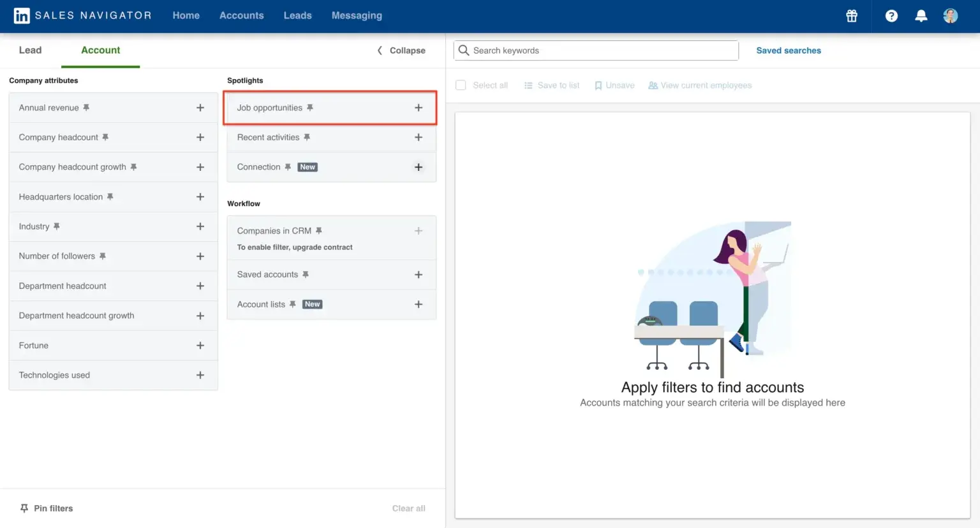
Task: Click the pin icon beside Annual revenue
Action: point(86,108)
